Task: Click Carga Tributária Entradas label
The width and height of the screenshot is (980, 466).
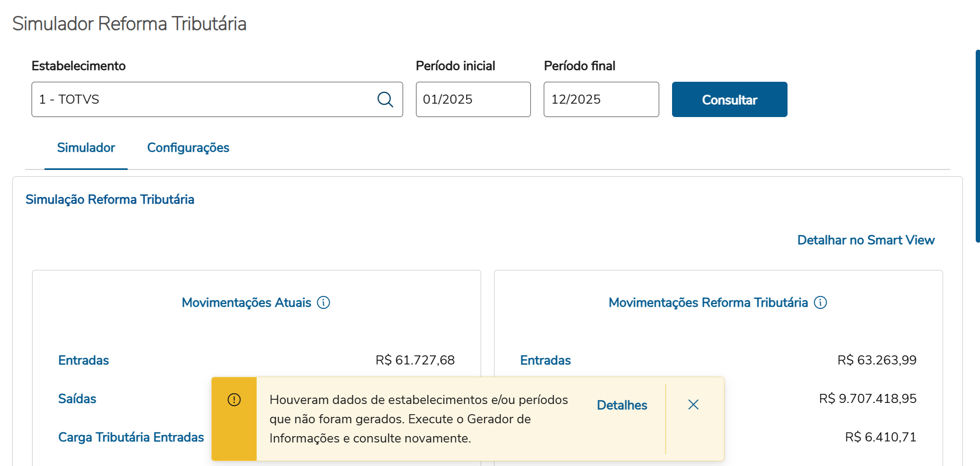Action: tap(131, 438)
